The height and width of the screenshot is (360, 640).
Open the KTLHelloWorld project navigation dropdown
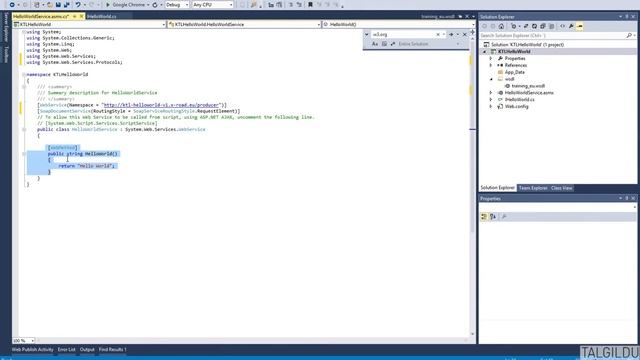[89, 24]
